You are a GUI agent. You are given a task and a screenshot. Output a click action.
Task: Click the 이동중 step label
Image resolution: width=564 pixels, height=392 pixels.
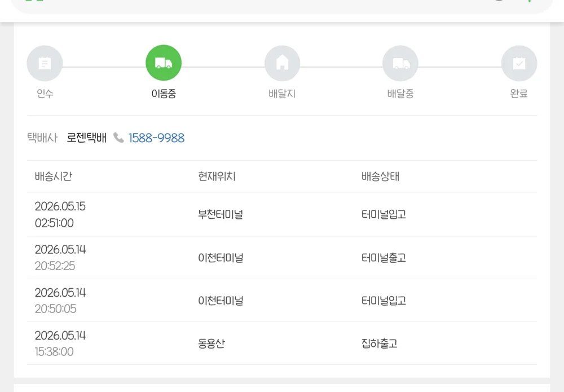[164, 94]
